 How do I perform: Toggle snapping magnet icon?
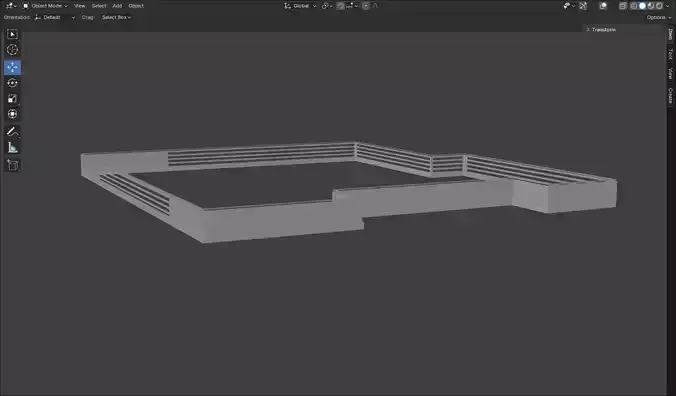click(x=340, y=6)
